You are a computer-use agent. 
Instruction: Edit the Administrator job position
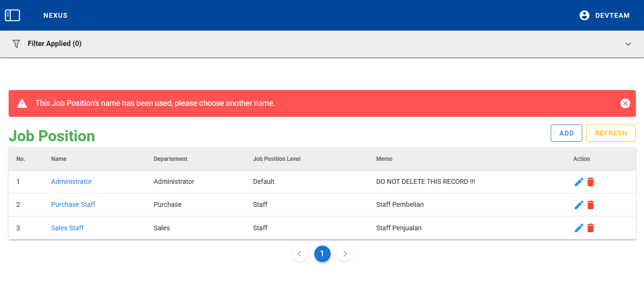579,182
